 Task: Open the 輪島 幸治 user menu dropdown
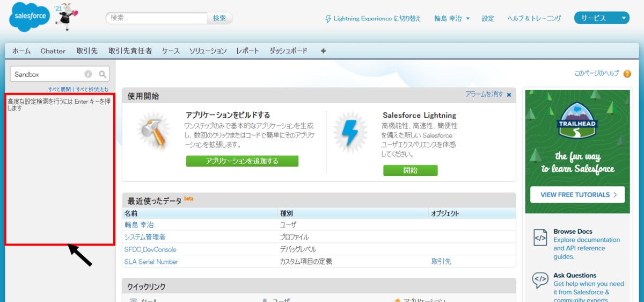(x=452, y=18)
